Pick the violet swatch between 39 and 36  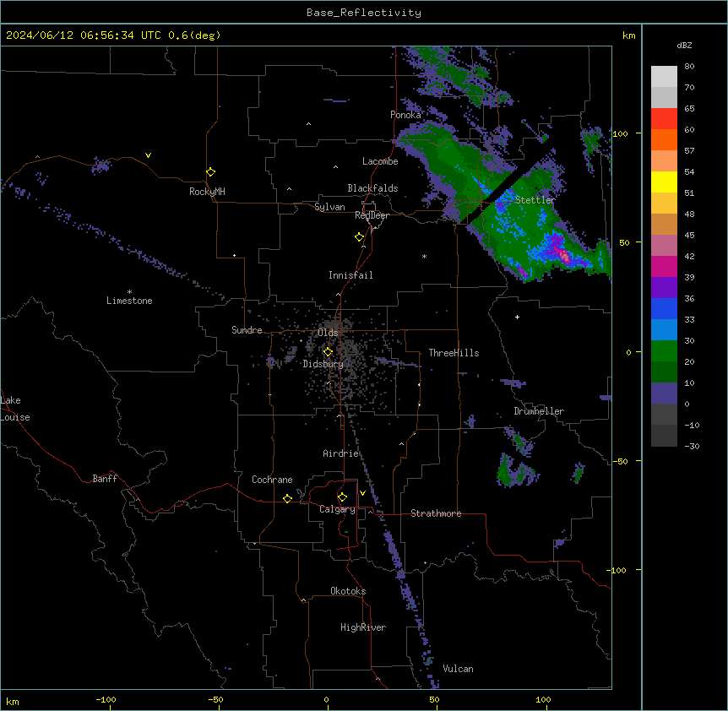tap(664, 288)
